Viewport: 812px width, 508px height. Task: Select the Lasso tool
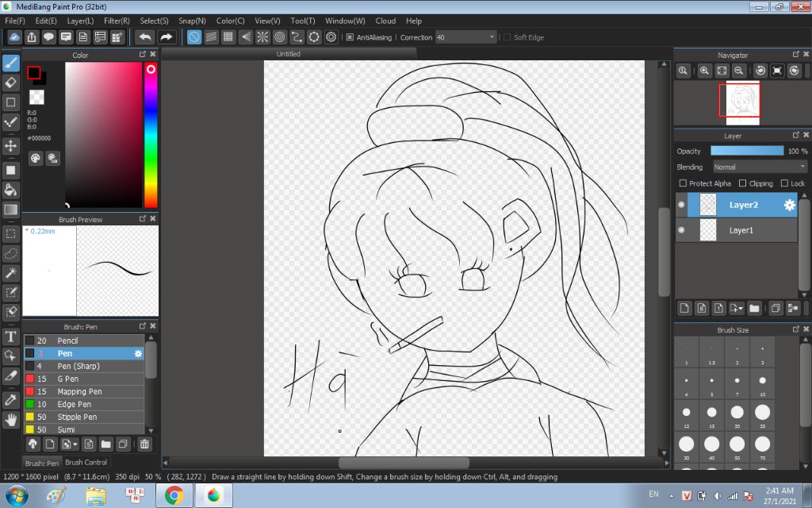click(11, 253)
